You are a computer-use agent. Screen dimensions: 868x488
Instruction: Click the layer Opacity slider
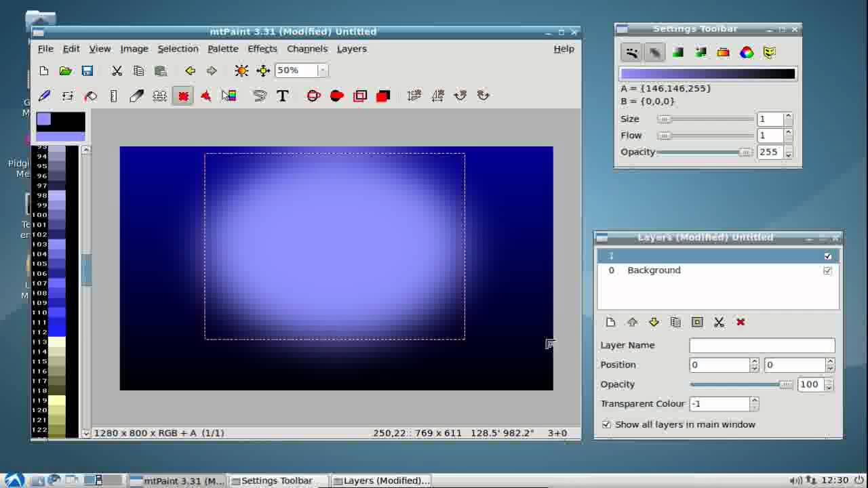(x=741, y=384)
